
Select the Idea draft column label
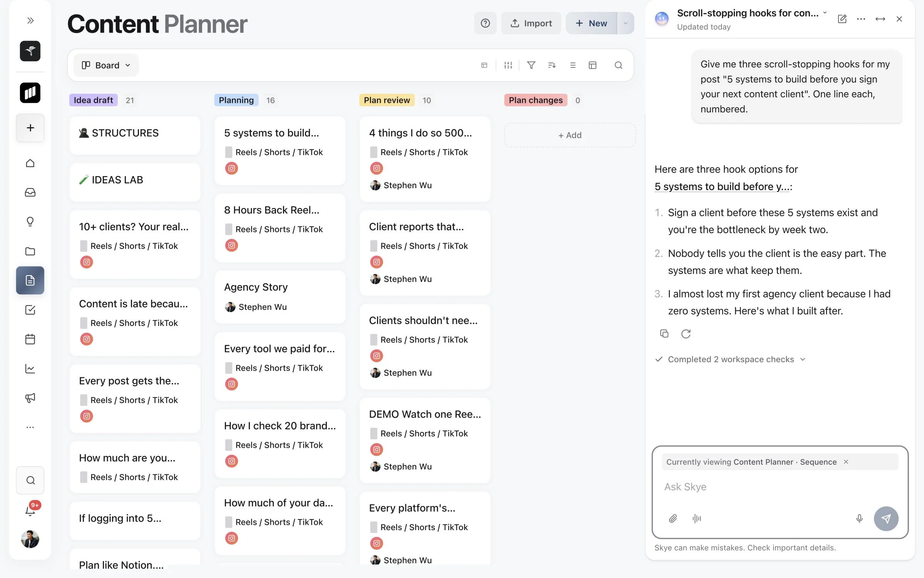94,100
